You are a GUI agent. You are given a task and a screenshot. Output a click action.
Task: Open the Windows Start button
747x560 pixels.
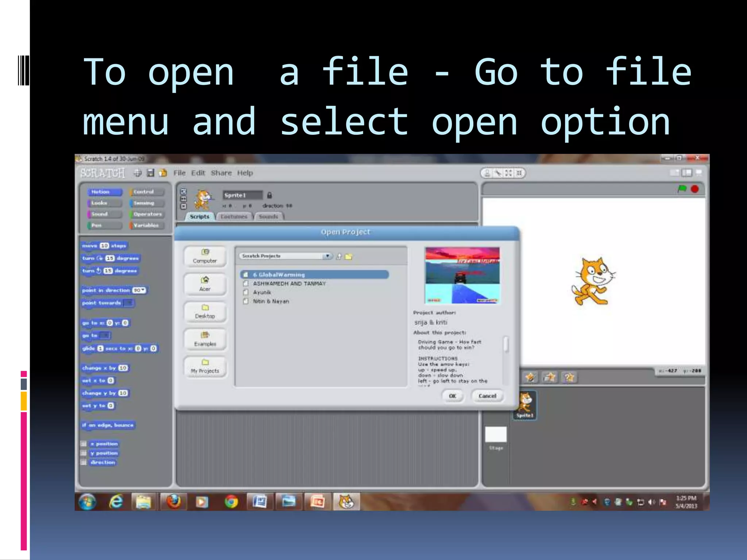pos(87,502)
